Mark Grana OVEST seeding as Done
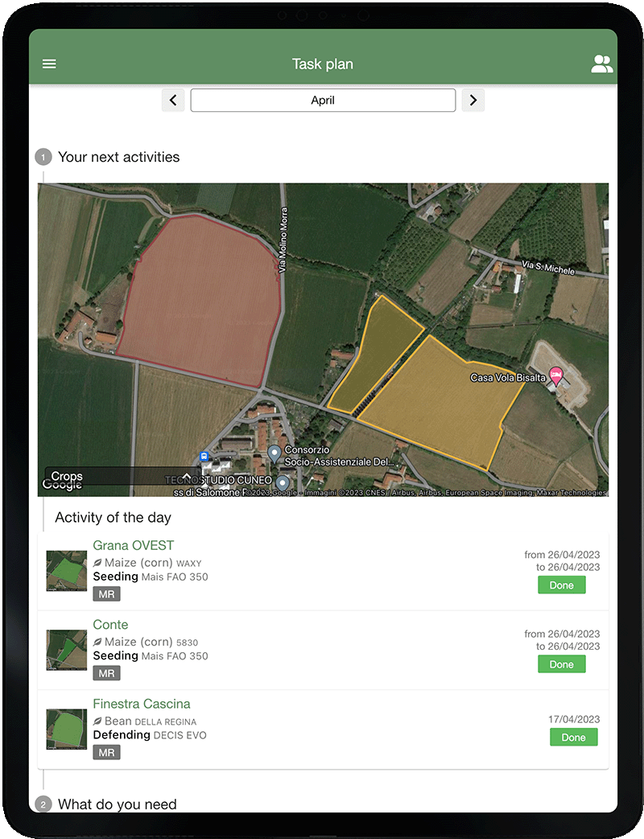 pyautogui.click(x=561, y=585)
